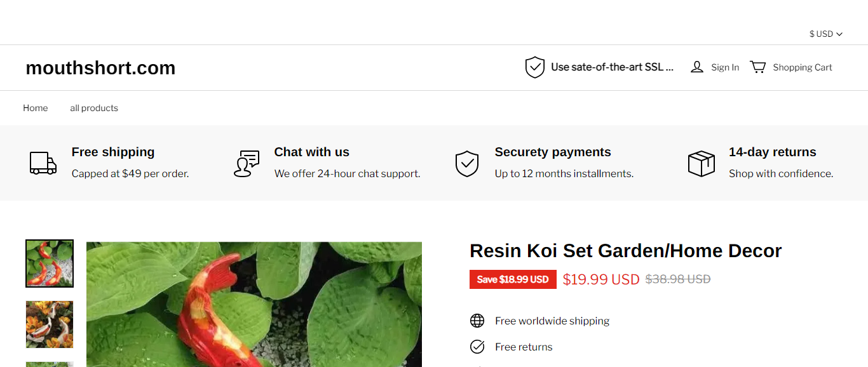Go to the Home menu item
868x367 pixels.
pyautogui.click(x=36, y=108)
